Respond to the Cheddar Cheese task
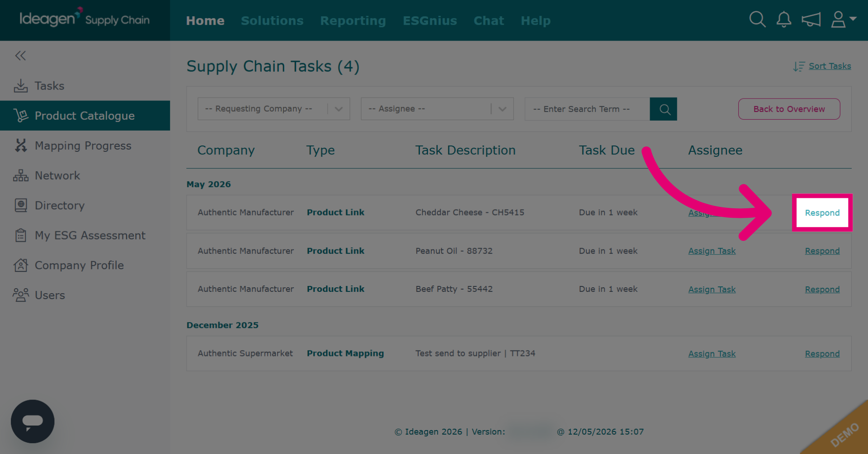The height and width of the screenshot is (454, 868). click(822, 213)
